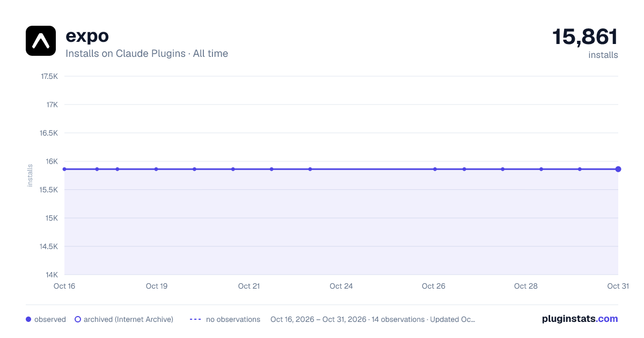Image resolution: width=644 pixels, height=338 pixels.
Task: Click the rotated 'installs' y-axis title
Action: pyautogui.click(x=30, y=175)
